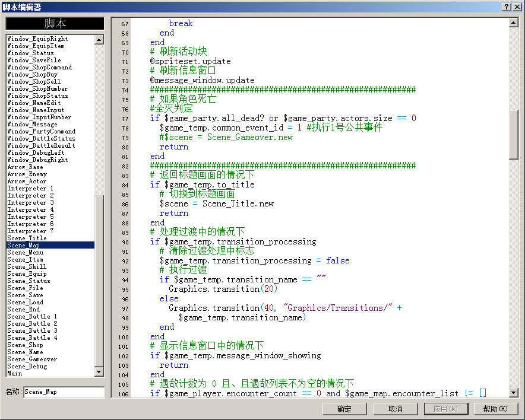Image resolution: width=525 pixels, height=420 pixels.
Task: Click the 取消 cancel button
Action: click(x=396, y=409)
